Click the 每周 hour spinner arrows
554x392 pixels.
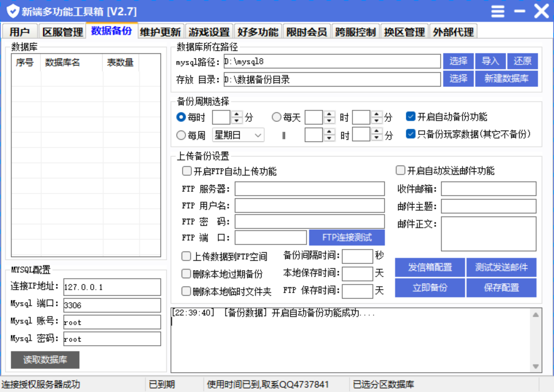(329, 134)
